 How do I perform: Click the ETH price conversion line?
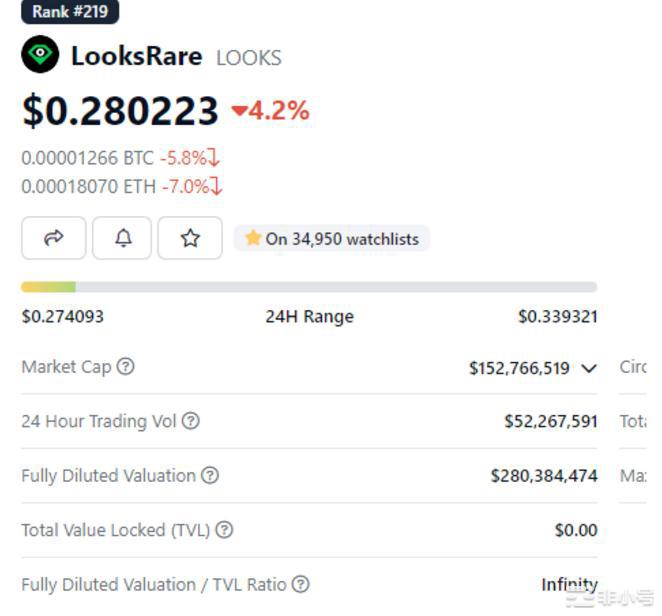120,186
